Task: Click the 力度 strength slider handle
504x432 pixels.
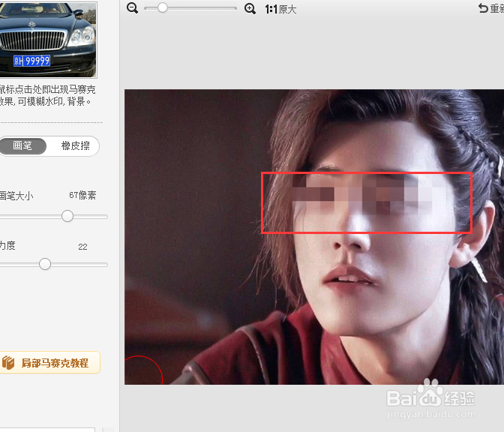Action: tap(45, 264)
